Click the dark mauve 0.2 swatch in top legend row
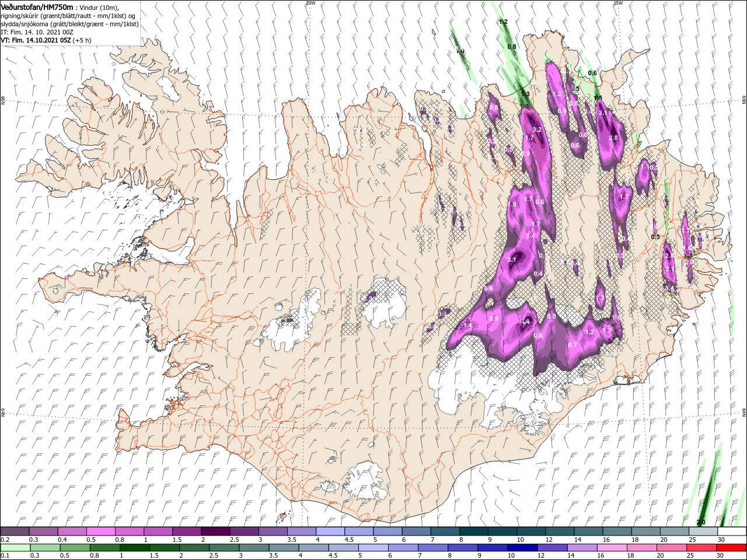 15,531
